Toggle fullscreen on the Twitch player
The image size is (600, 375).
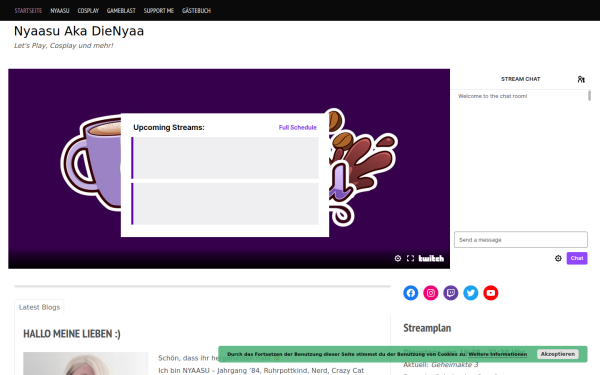(x=410, y=258)
